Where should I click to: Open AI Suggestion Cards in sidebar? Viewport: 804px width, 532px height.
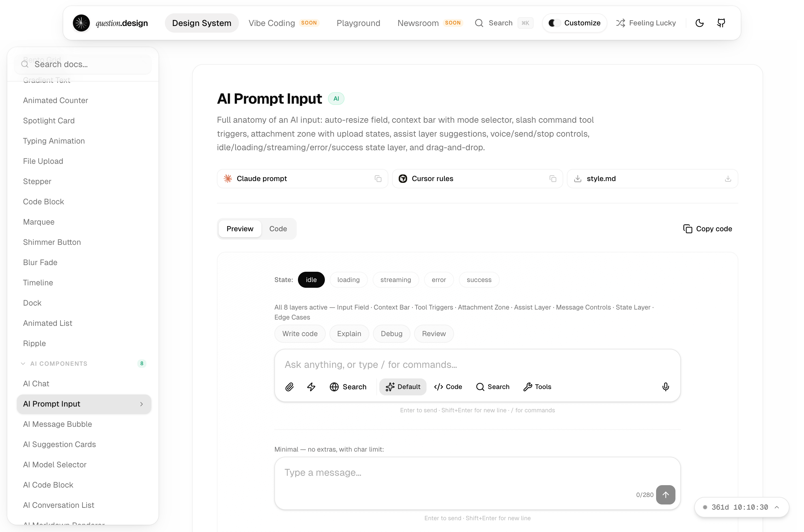pyautogui.click(x=84, y=445)
